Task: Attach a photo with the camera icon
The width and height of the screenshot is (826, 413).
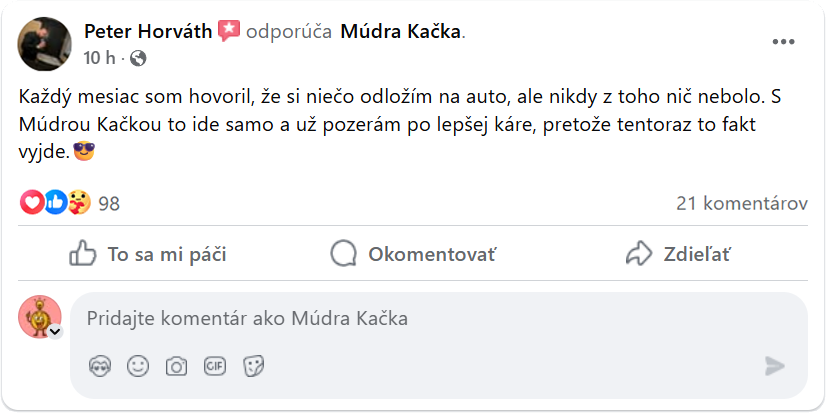Action: pos(177,366)
